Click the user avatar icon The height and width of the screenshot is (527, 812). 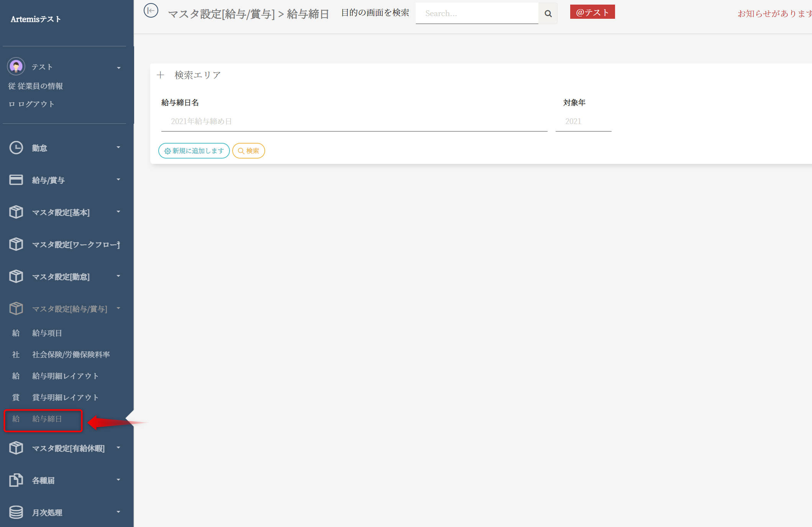click(16, 67)
